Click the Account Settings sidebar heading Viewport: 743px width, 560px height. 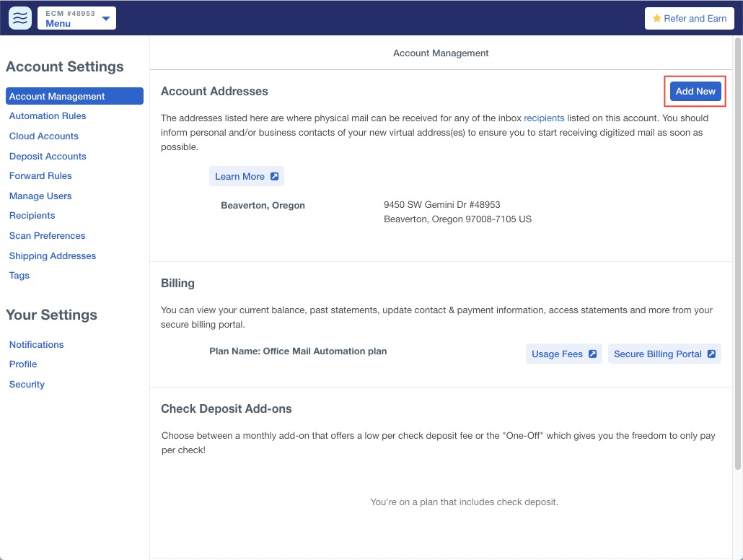pyautogui.click(x=64, y=66)
